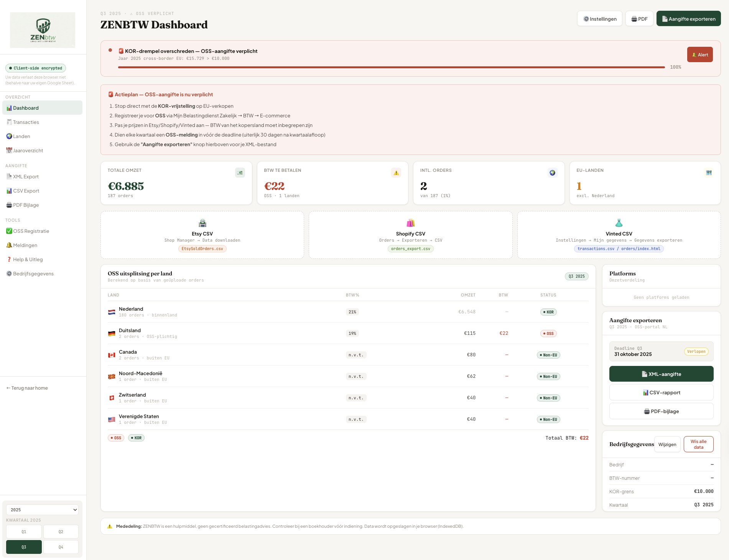Viewport: 729px width, 560px height.
Task: Select the Landen globe icon
Action: pyautogui.click(x=8, y=136)
